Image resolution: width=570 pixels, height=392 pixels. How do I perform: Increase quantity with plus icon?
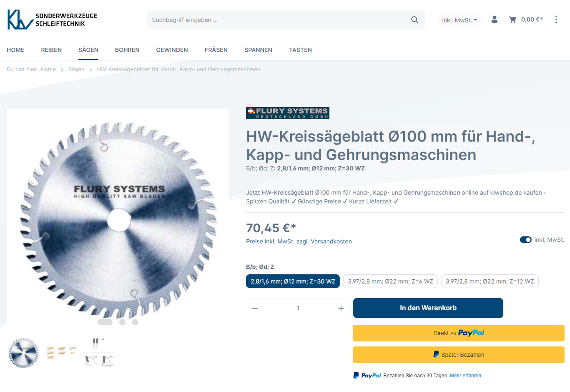[x=341, y=308]
